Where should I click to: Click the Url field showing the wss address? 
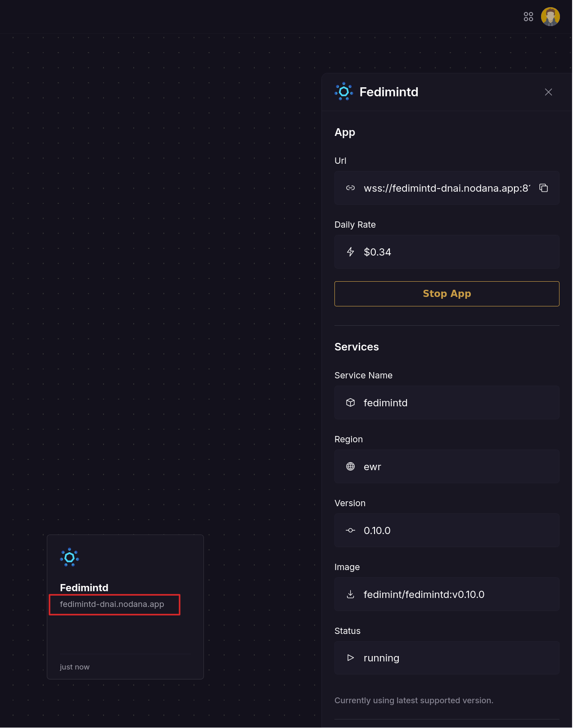click(446, 188)
